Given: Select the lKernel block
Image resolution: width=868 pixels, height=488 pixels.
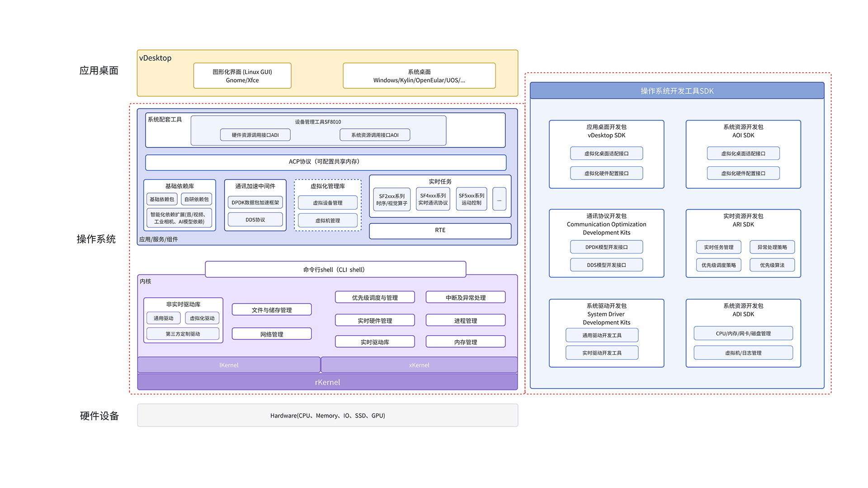Looking at the screenshot, I should pos(229,365).
